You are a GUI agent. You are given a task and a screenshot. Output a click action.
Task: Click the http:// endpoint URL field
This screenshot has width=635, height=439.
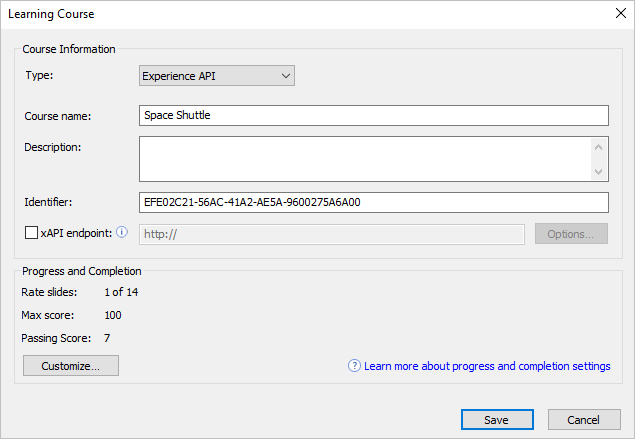332,234
